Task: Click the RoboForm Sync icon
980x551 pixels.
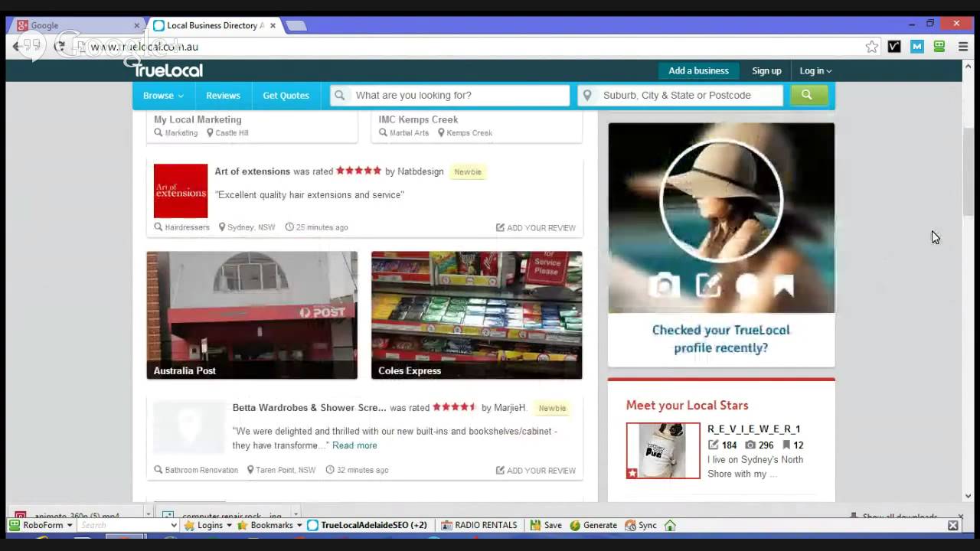Action: (x=641, y=525)
